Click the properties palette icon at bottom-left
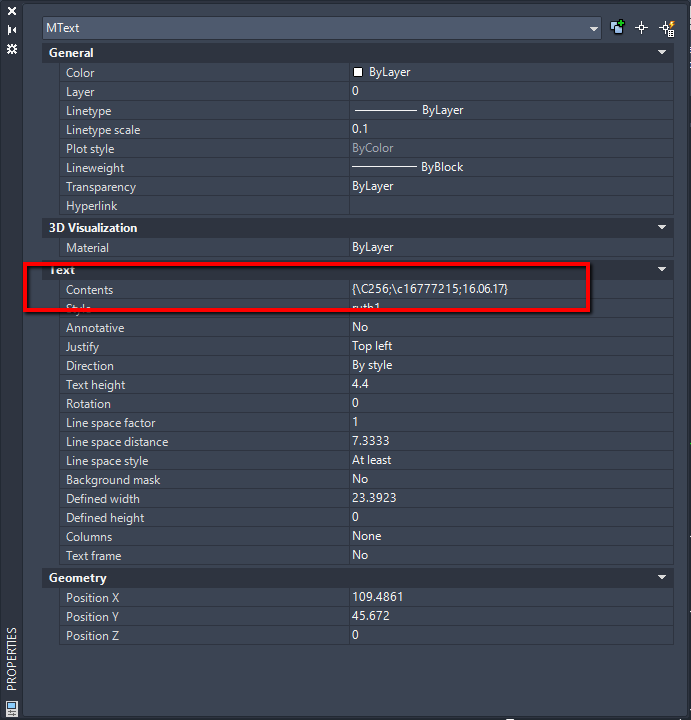Screen dimensions: 691x720 click(12, 708)
